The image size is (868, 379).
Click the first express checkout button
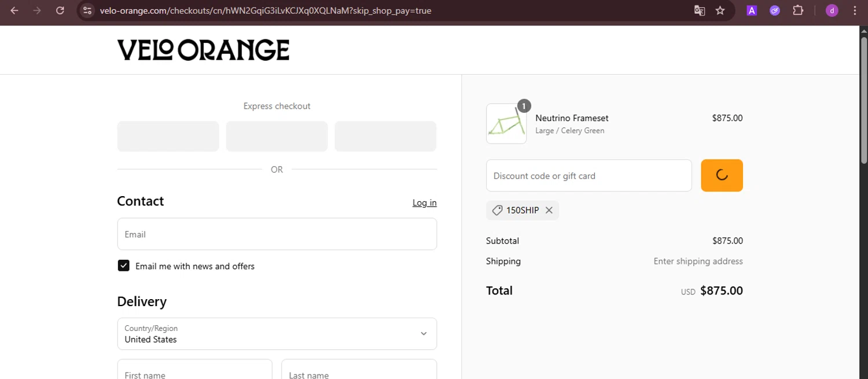(x=168, y=137)
